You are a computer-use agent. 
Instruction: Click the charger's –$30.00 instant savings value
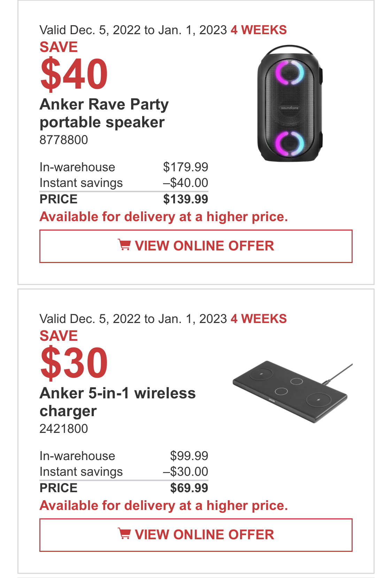186,472
